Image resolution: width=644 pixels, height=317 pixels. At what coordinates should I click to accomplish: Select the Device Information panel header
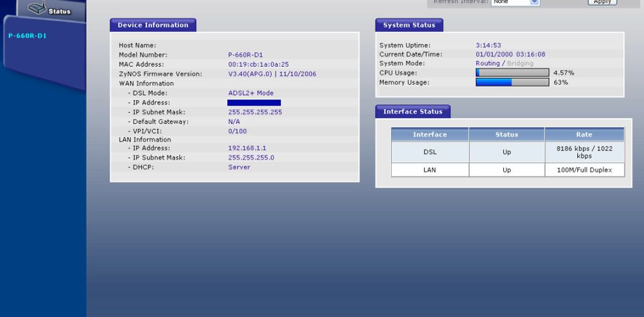pyautogui.click(x=153, y=25)
